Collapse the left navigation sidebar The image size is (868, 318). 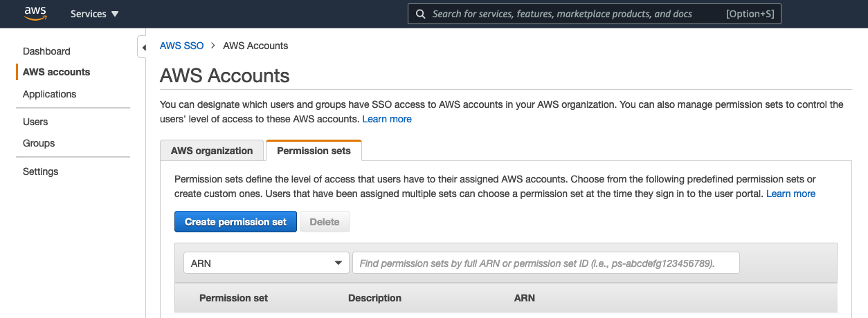(x=143, y=48)
